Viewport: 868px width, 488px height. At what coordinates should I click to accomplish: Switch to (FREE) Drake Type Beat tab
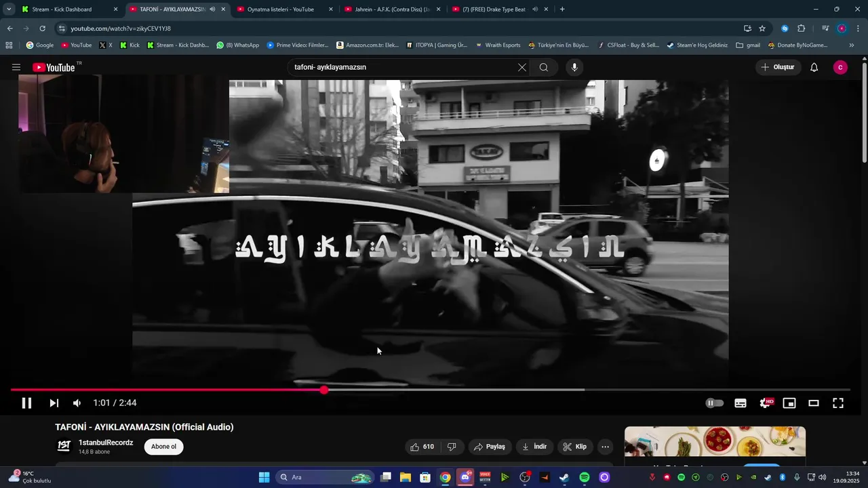(500, 9)
